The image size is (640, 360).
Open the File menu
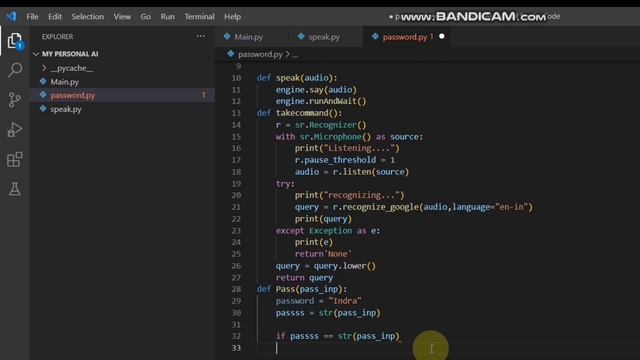[32, 17]
